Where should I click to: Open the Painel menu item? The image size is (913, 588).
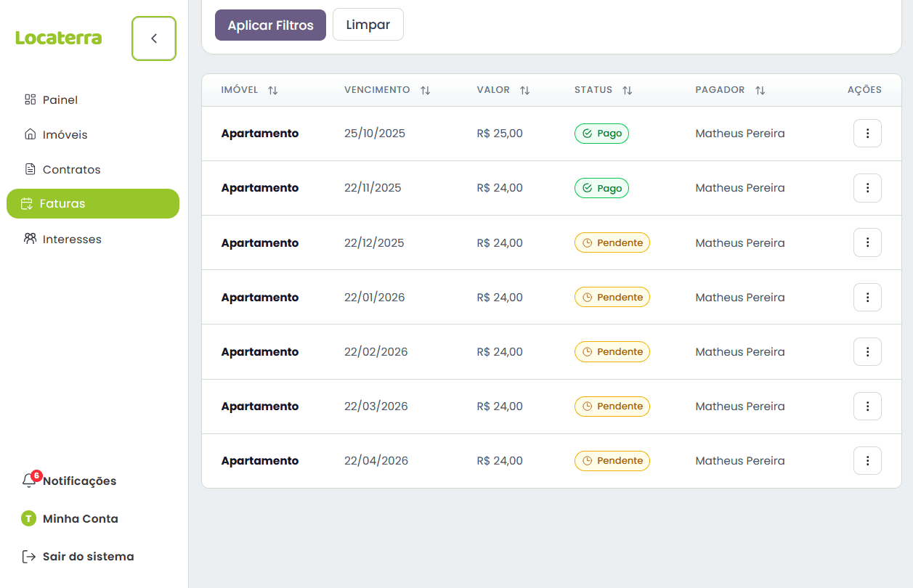60,100
